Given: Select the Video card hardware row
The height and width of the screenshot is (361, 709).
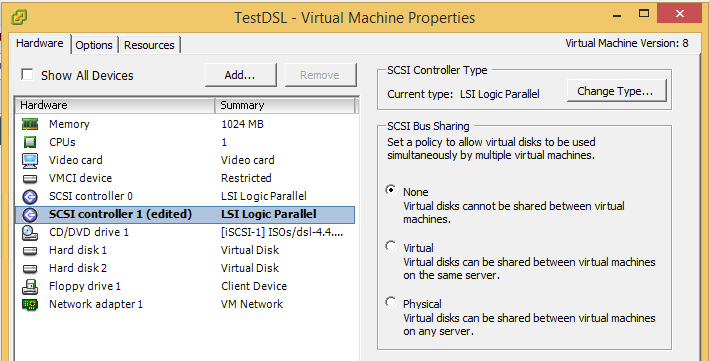Looking at the screenshot, I should click(185, 160).
